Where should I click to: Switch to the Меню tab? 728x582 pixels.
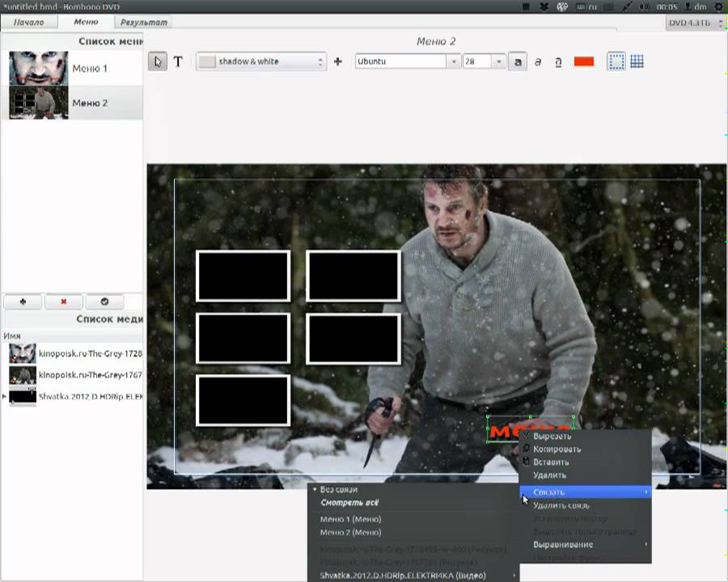point(86,22)
